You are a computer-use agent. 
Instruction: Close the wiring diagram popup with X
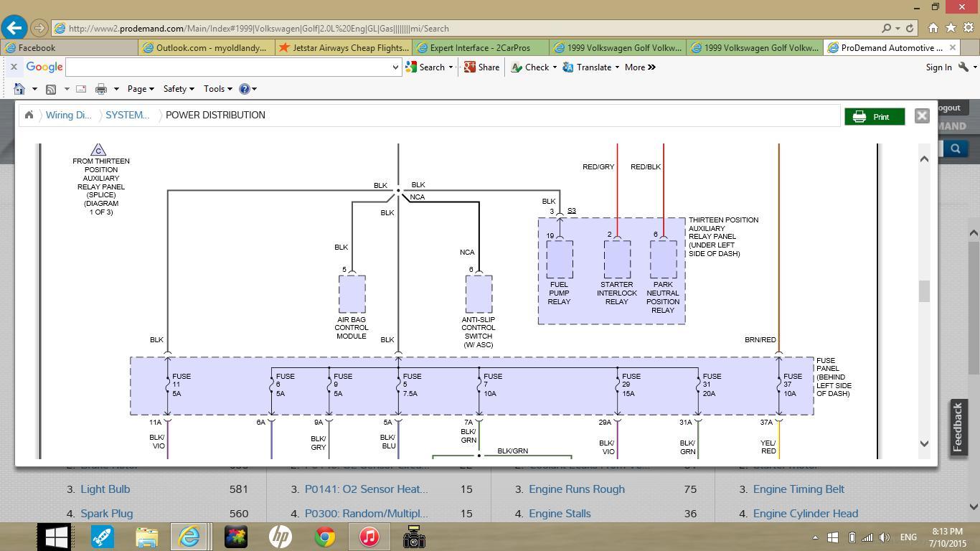point(922,116)
